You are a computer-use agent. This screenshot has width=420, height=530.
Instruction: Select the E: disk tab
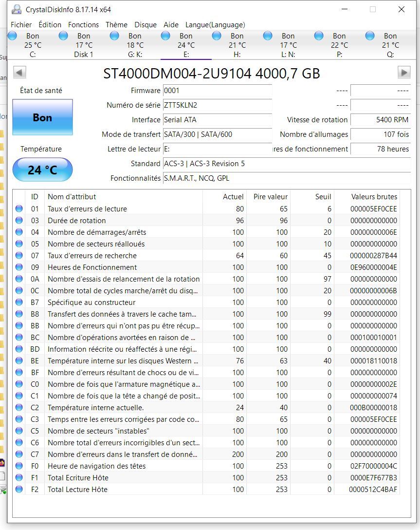186,45
